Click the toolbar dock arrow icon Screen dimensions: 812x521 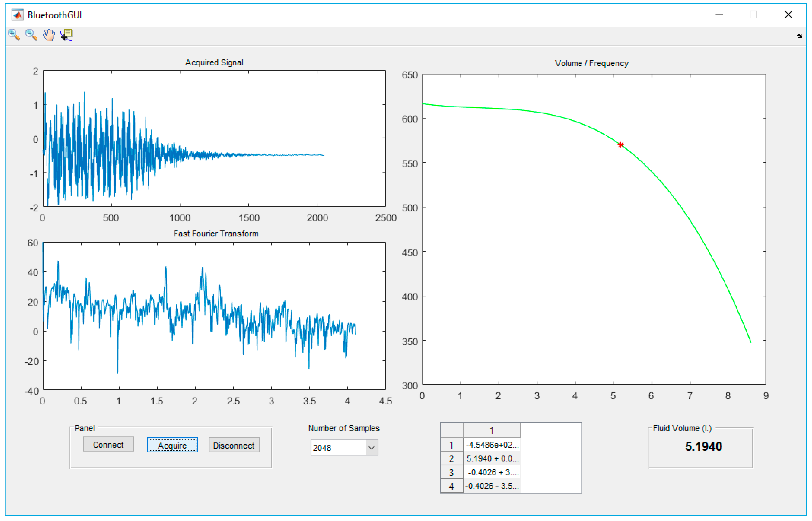800,36
